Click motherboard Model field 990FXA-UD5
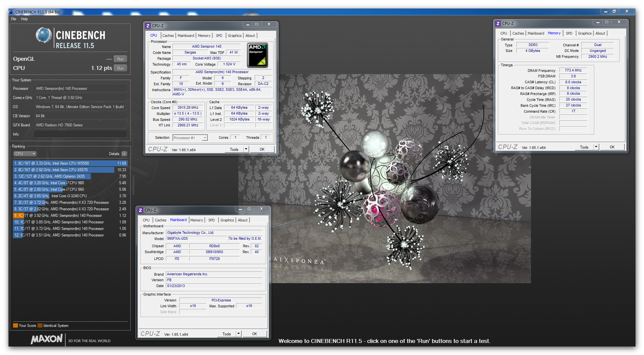Viewport: 644px width, 355px height. (197, 239)
